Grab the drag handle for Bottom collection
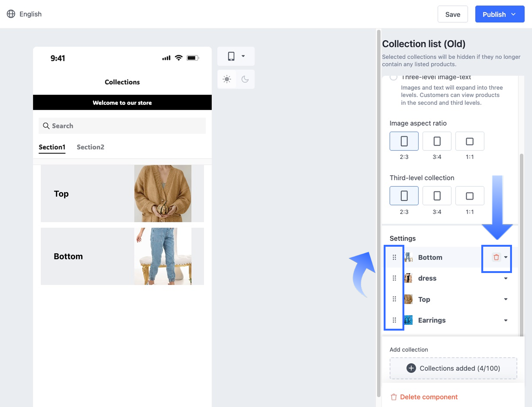The width and height of the screenshot is (532, 407). click(394, 257)
